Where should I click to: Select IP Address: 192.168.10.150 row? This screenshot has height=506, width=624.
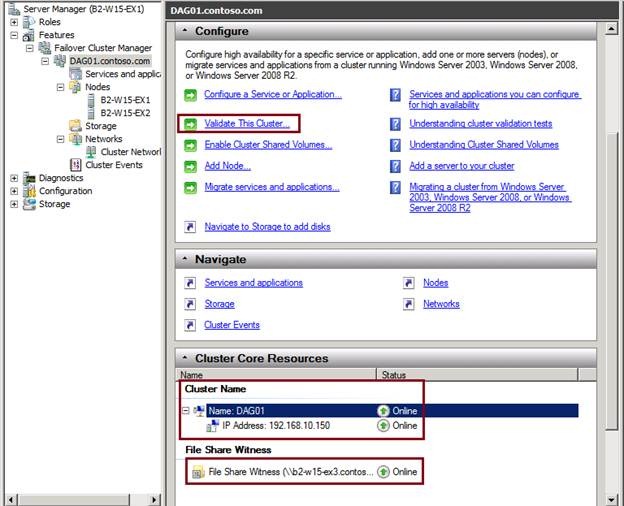pos(276,426)
